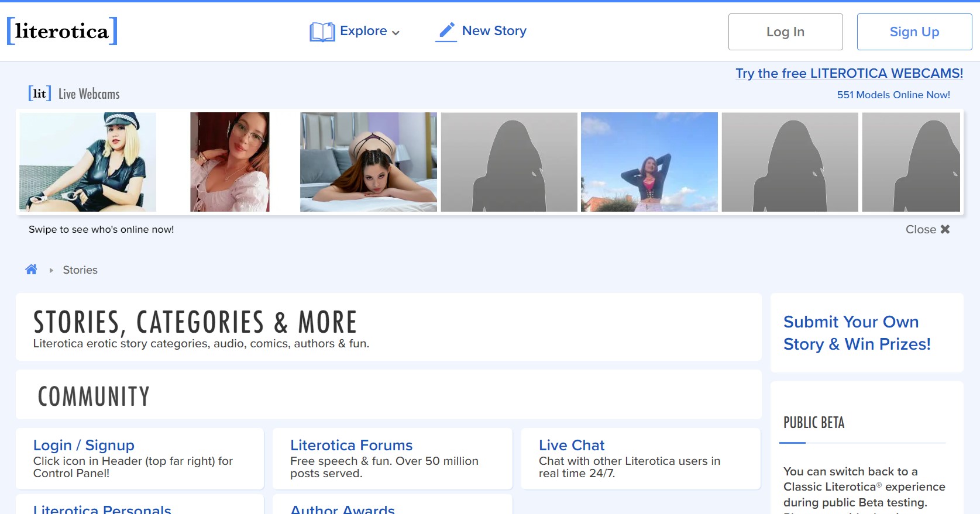Viewport: 980px width, 514px height.
Task: Close the webcams banner with X icon
Action: [x=945, y=229]
